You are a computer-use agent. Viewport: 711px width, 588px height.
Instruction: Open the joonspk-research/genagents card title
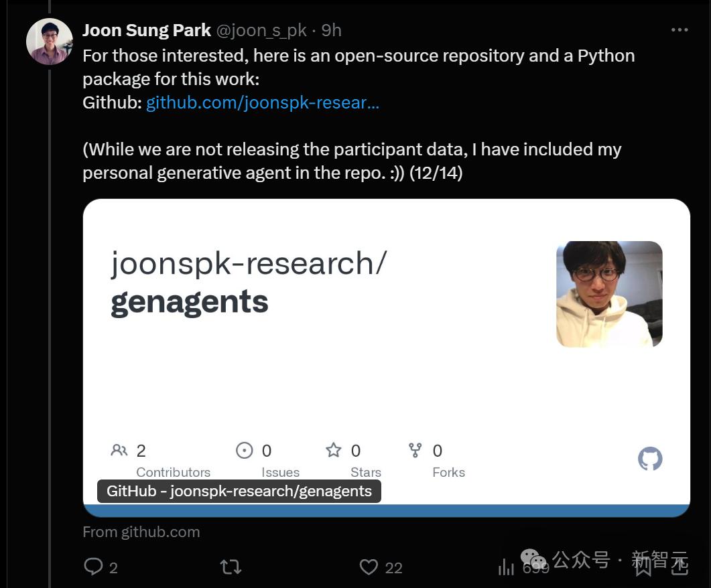point(248,282)
